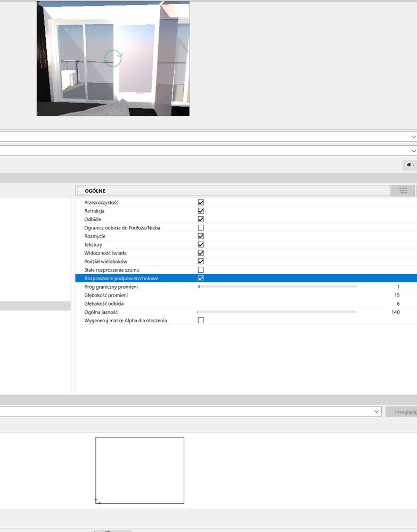Screen dimensions: 417x532
Task: Enable Wygeneruj maskę Alpha dla otoczenia
Action: [x=201, y=320]
